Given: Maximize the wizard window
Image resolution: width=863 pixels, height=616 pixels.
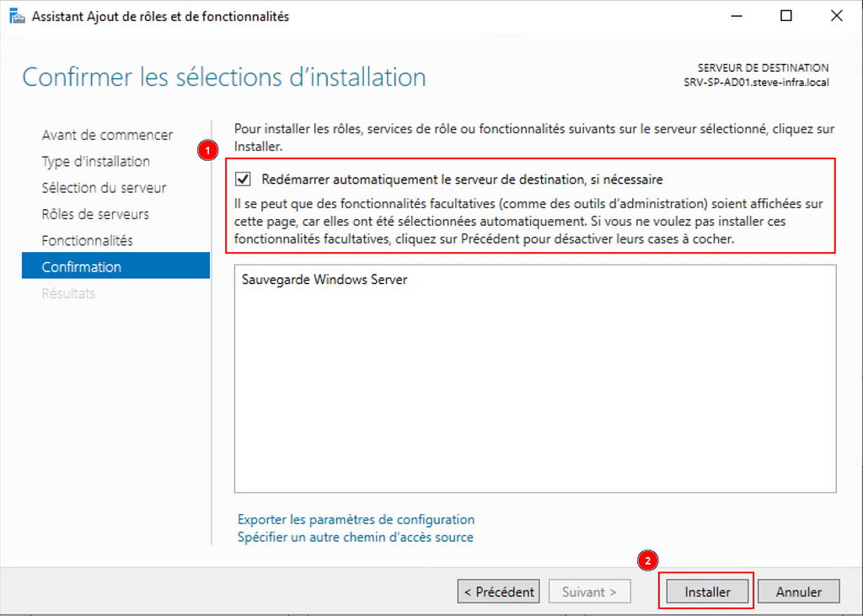Looking at the screenshot, I should click(785, 16).
